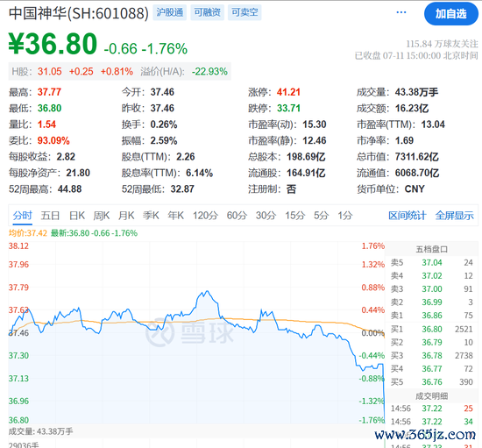Add stock with 加自选 button
The height and width of the screenshot is (448, 482).
pos(451,13)
